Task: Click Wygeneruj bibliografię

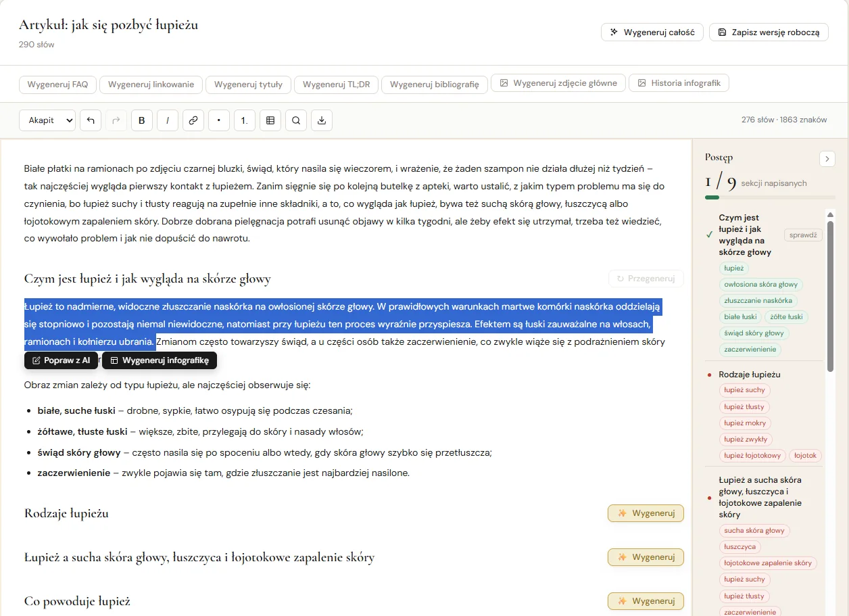Action: pyautogui.click(x=435, y=85)
